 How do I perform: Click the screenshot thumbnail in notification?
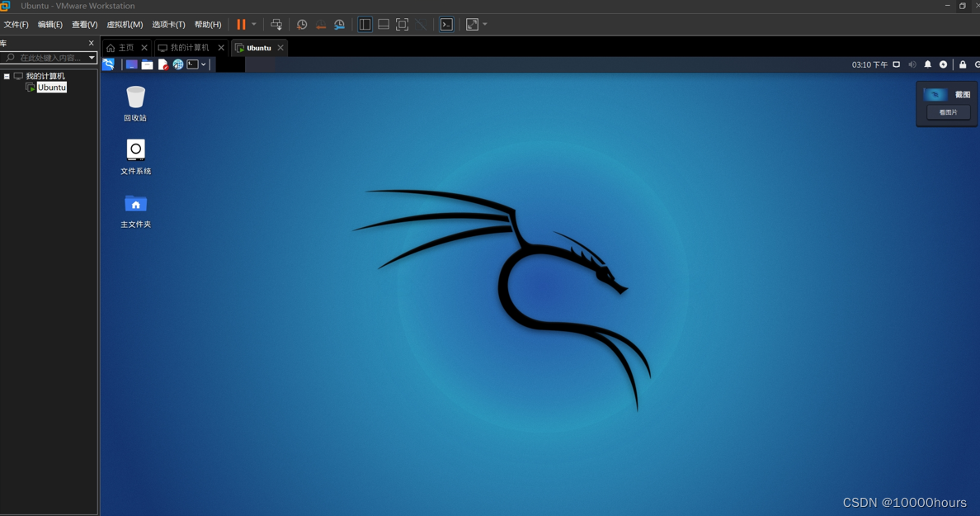point(935,94)
